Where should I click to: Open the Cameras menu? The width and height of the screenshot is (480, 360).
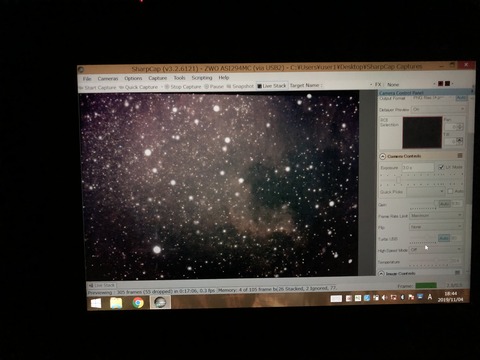pos(108,79)
